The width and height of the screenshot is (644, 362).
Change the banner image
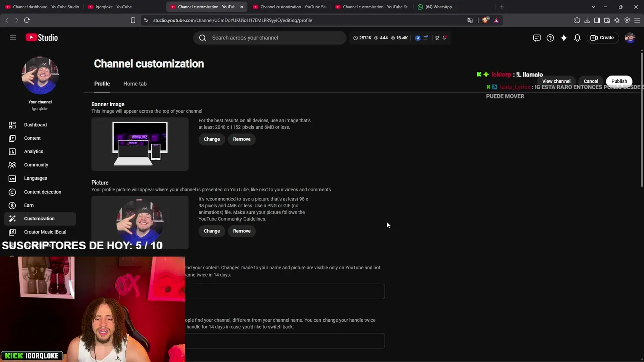[x=212, y=139]
